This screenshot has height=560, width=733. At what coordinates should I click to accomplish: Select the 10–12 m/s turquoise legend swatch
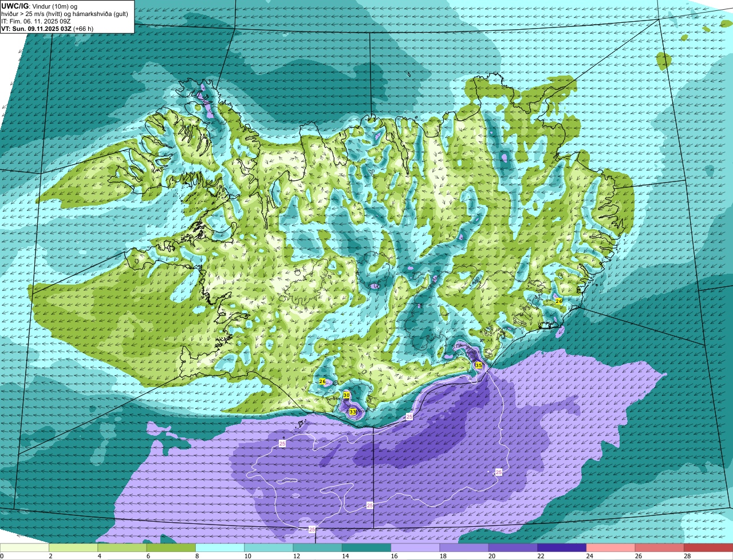269,547
